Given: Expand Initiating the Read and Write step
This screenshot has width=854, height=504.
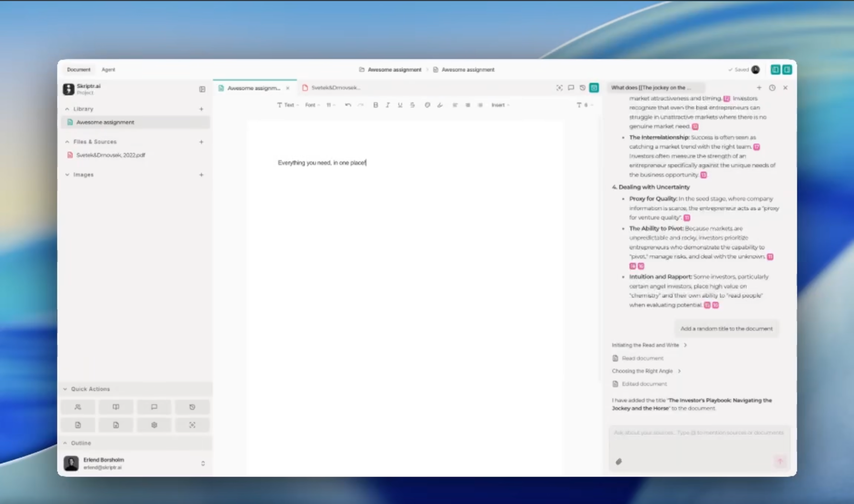Looking at the screenshot, I should tap(649, 345).
